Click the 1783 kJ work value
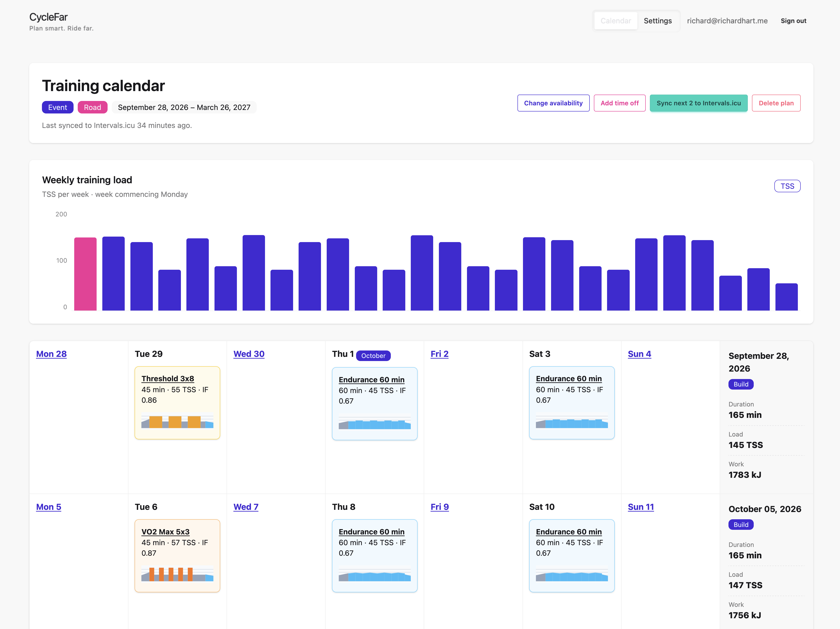The image size is (840, 629). coord(745,475)
